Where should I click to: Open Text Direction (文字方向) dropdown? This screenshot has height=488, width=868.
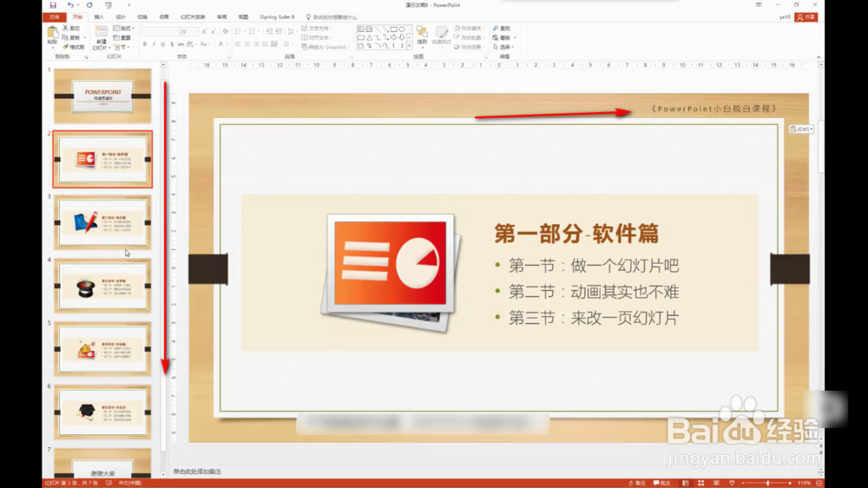point(316,29)
